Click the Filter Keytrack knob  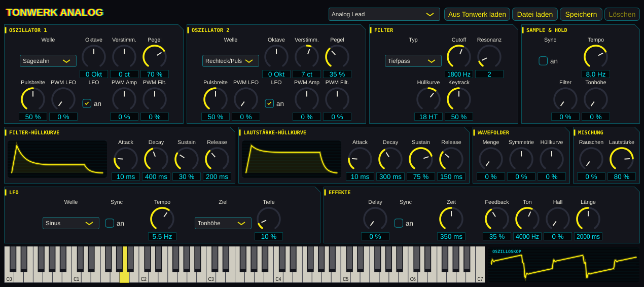pos(459,99)
